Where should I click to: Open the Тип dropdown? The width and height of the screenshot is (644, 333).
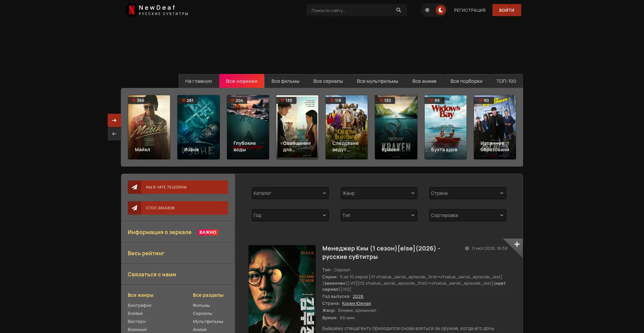coord(379,215)
